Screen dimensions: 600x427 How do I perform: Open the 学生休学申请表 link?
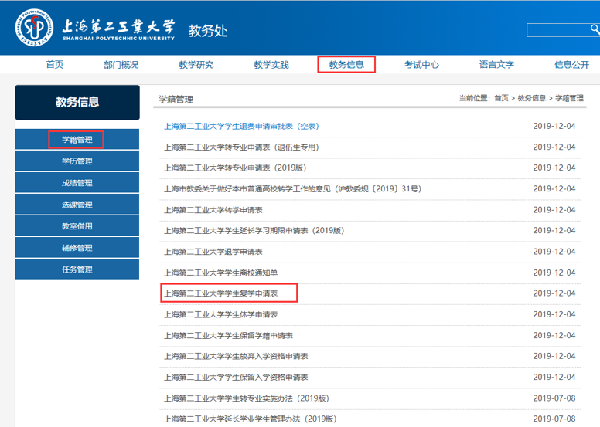click(221, 314)
